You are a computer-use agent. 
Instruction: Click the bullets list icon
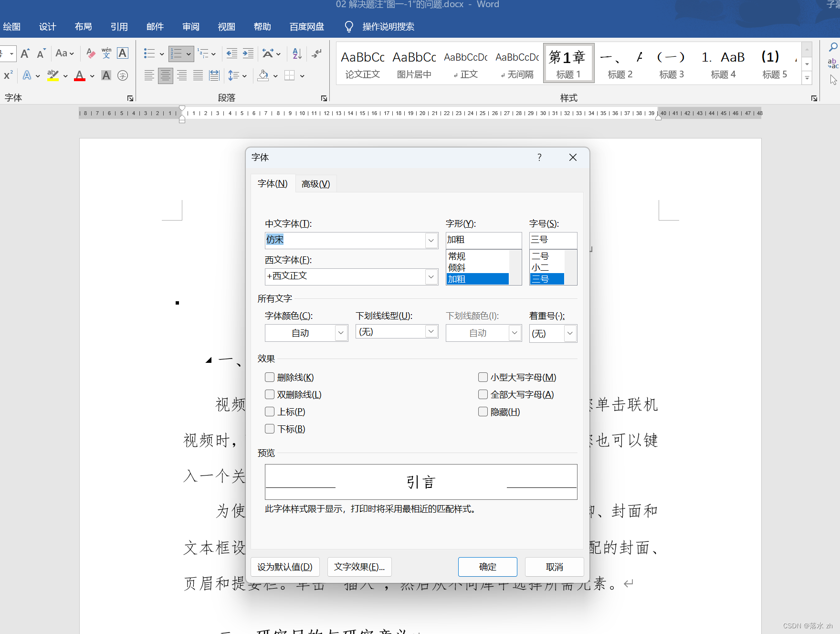click(149, 53)
